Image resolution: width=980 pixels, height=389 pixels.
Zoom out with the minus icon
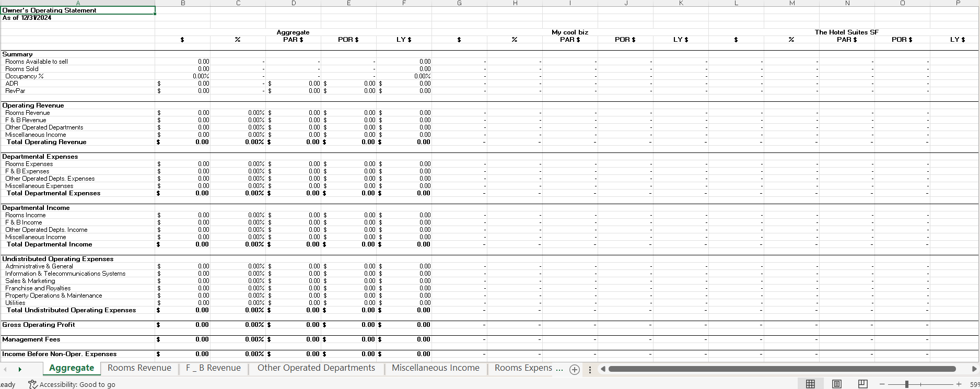coord(882,384)
